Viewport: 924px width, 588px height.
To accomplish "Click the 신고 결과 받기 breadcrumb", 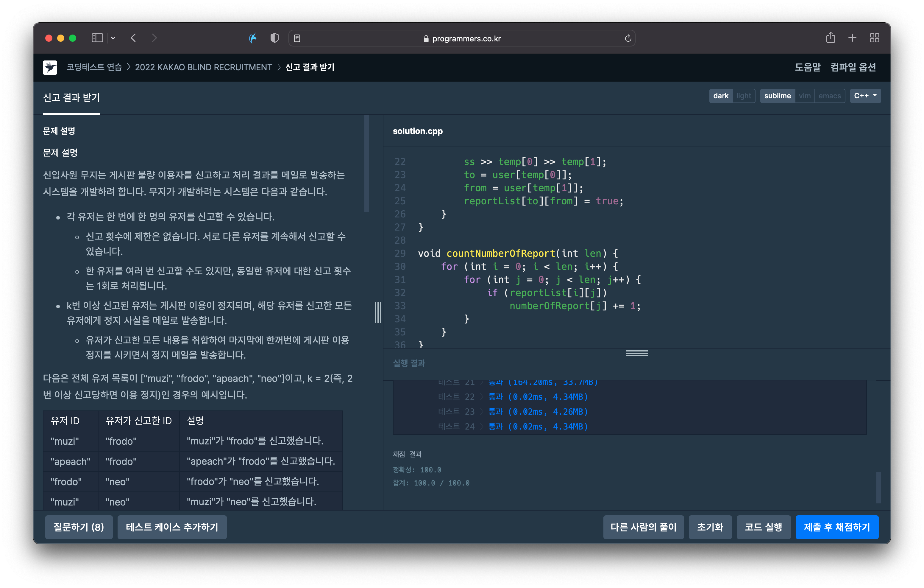I will pos(310,67).
